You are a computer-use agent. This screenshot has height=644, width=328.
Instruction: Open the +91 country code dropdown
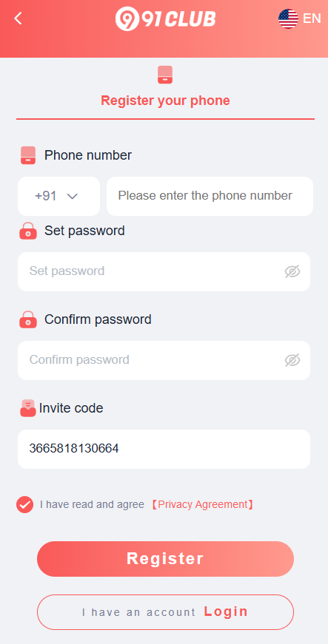pyautogui.click(x=58, y=197)
